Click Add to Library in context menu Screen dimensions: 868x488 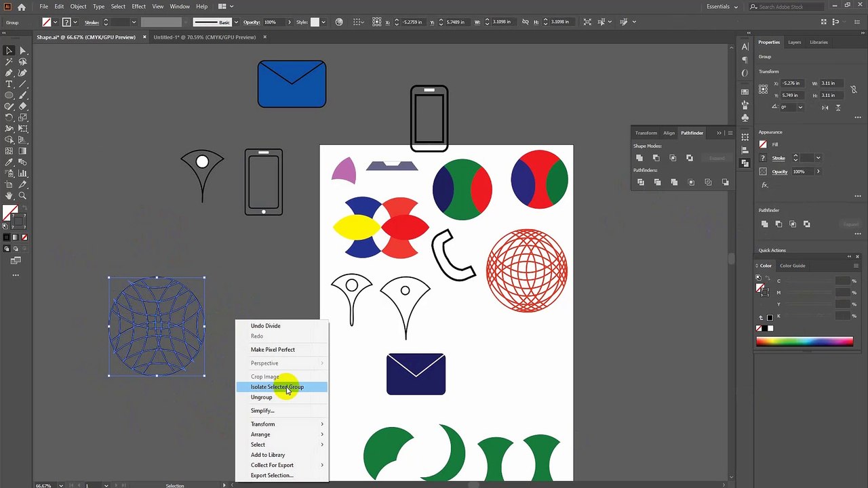[281, 455]
